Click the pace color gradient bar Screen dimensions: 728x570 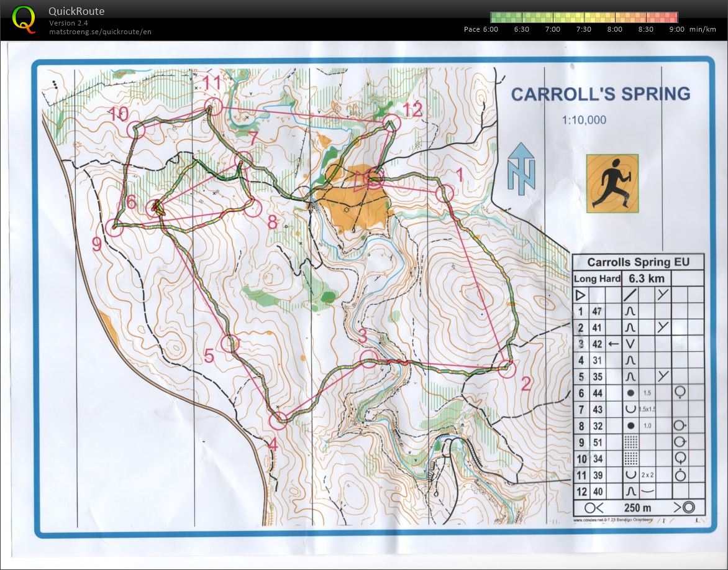coord(583,17)
